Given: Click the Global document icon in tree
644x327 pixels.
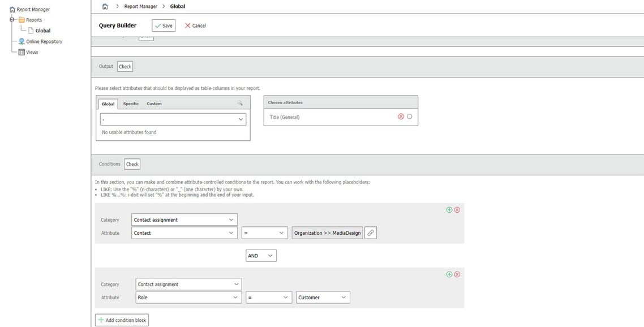Looking at the screenshot, I should pos(31,31).
